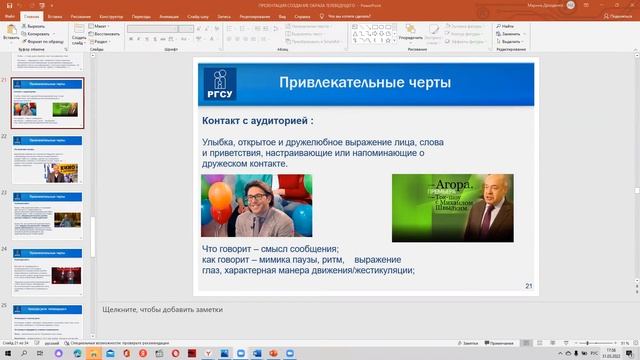Click the Word icon in Windows taskbar

click(257, 353)
